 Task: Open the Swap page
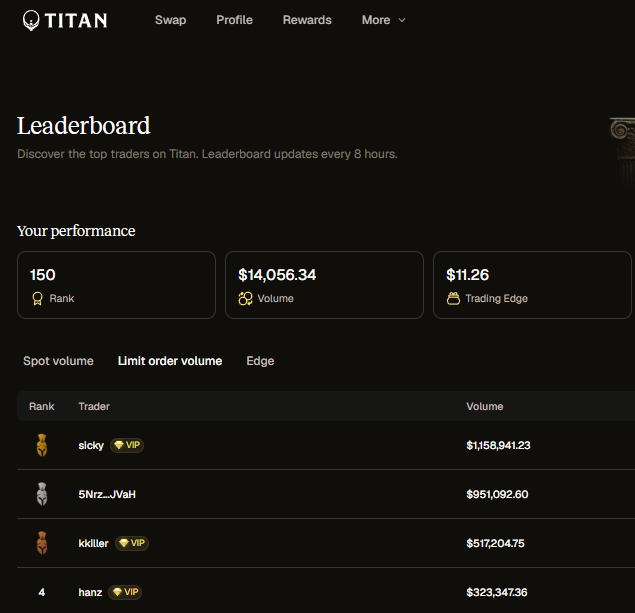point(170,20)
